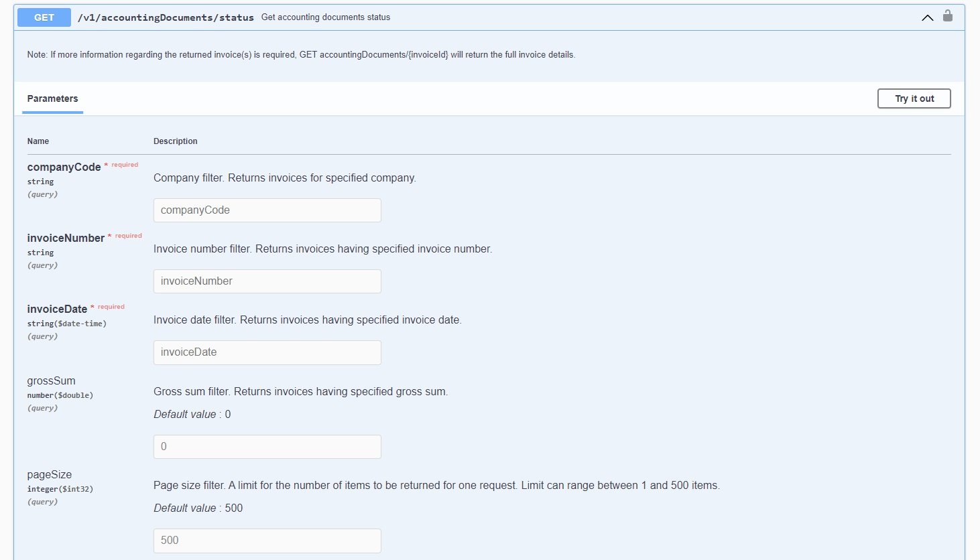Click the Name column header
This screenshot has width=980, height=560.
38,141
